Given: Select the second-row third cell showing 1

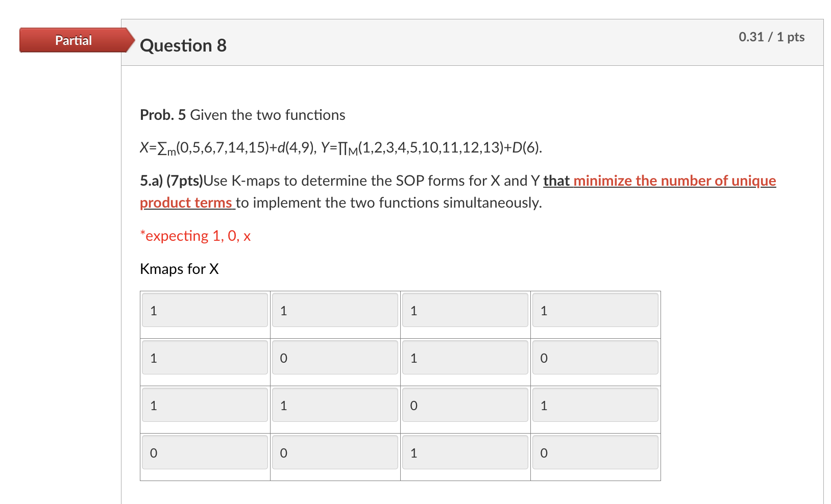Looking at the screenshot, I should (465, 358).
